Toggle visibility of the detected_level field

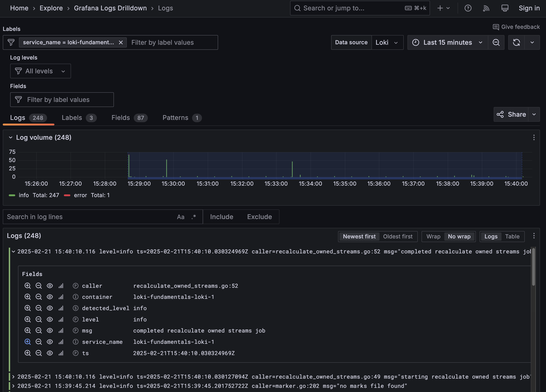(x=50, y=308)
